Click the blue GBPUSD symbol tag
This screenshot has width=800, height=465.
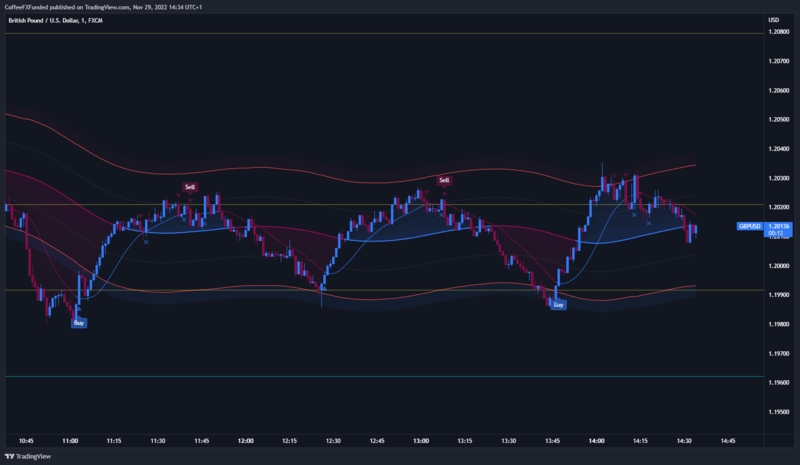click(749, 226)
